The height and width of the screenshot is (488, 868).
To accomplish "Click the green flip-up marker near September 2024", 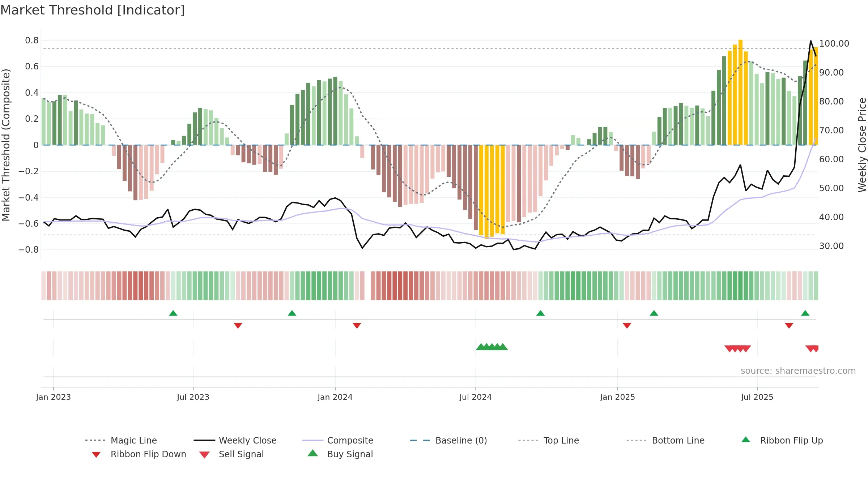I will click(541, 313).
